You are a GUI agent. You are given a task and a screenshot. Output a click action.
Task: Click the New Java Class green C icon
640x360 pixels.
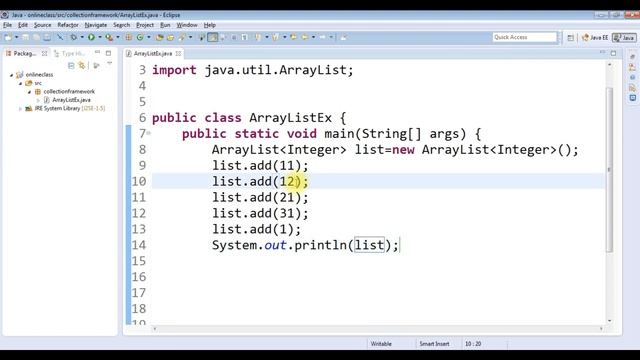click(140, 37)
